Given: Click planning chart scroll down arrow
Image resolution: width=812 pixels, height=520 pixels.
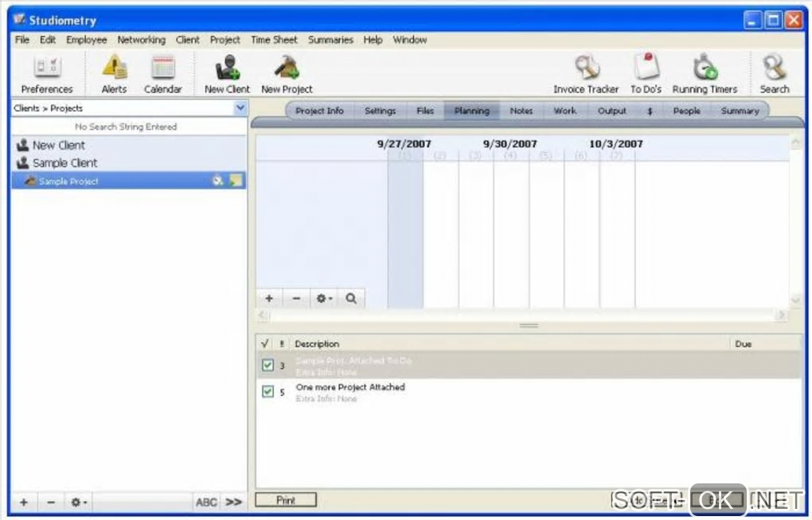Looking at the screenshot, I should pos(795,299).
